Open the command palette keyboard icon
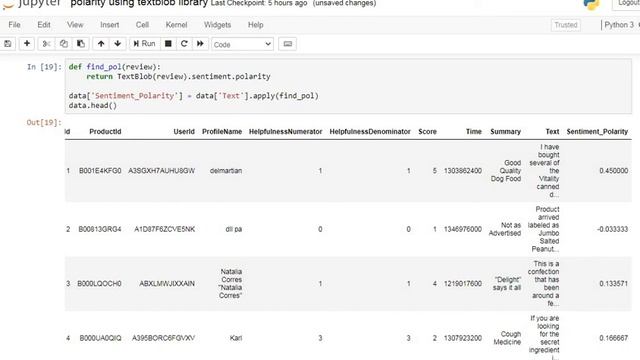This screenshot has height=360, width=640. (x=288, y=44)
